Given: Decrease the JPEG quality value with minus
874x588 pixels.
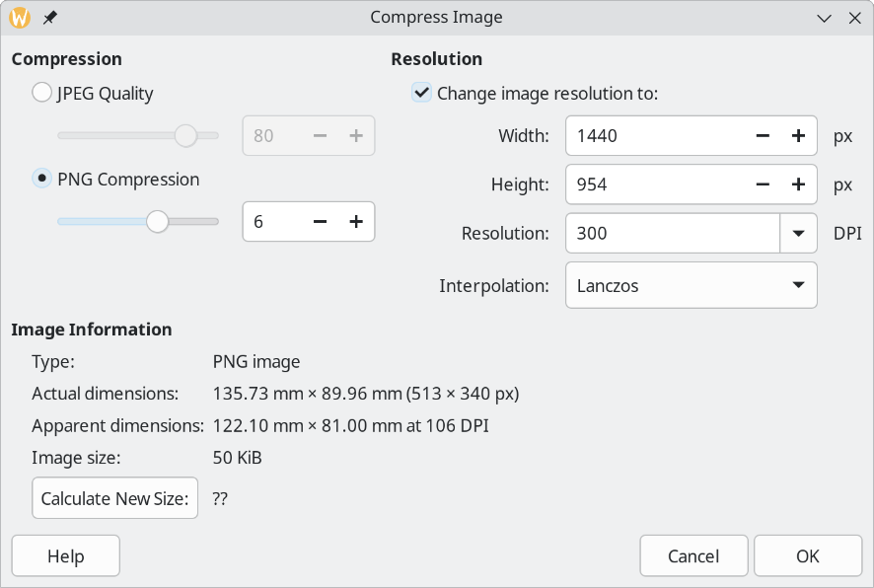Looking at the screenshot, I should click(321, 135).
